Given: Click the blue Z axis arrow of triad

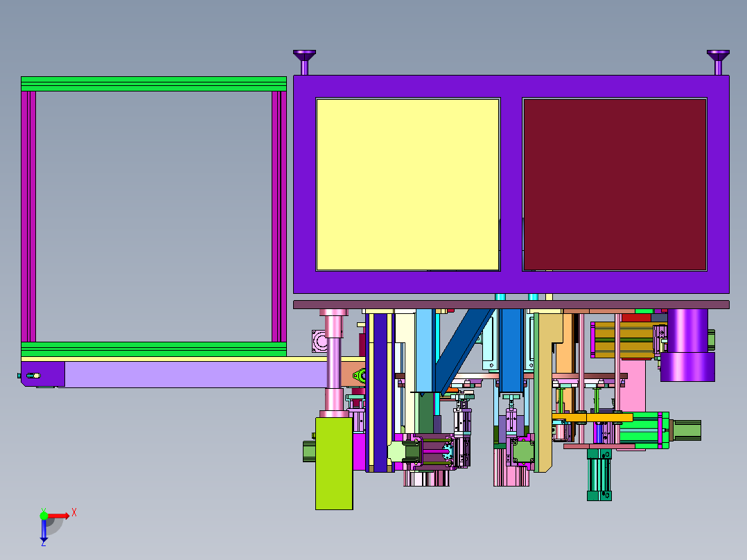Looking at the screenshot, I should pos(44,530).
